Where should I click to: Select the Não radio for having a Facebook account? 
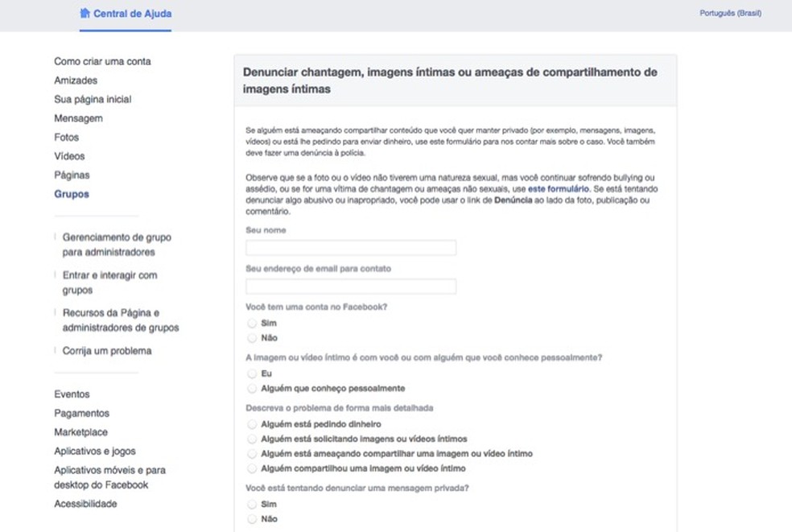point(252,338)
